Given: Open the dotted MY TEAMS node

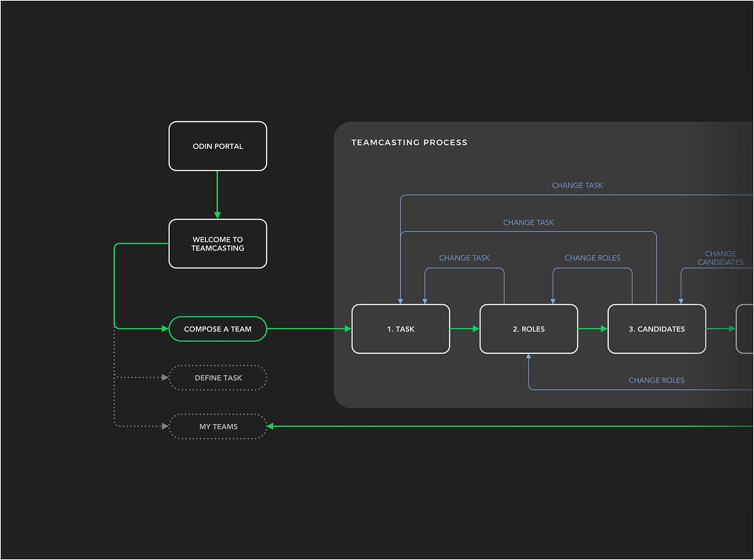Looking at the screenshot, I should coord(218,426).
